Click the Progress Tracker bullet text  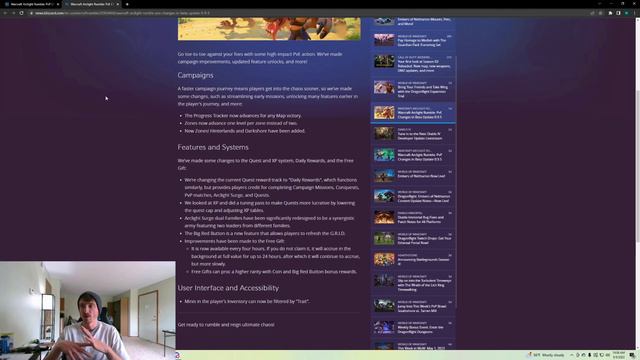[243, 116]
